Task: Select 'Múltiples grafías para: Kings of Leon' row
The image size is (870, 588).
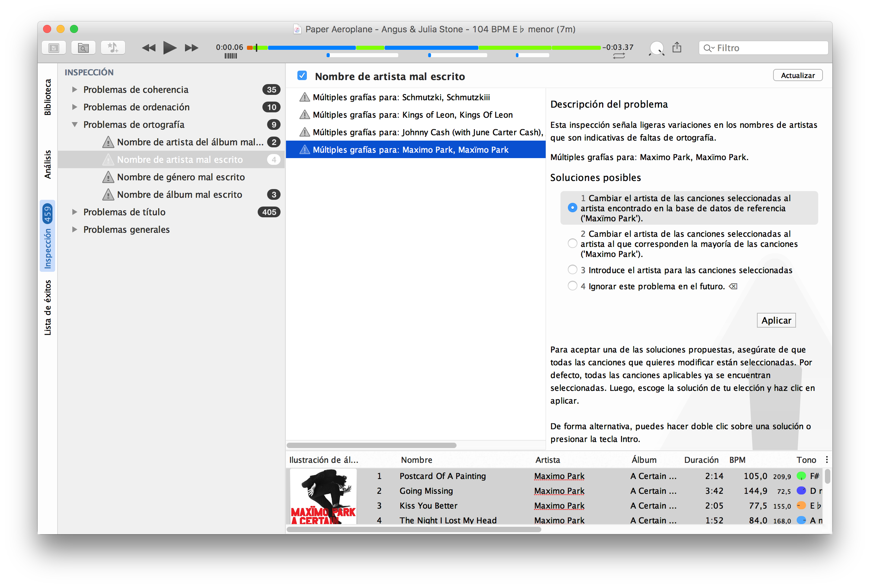Action: [x=415, y=115]
